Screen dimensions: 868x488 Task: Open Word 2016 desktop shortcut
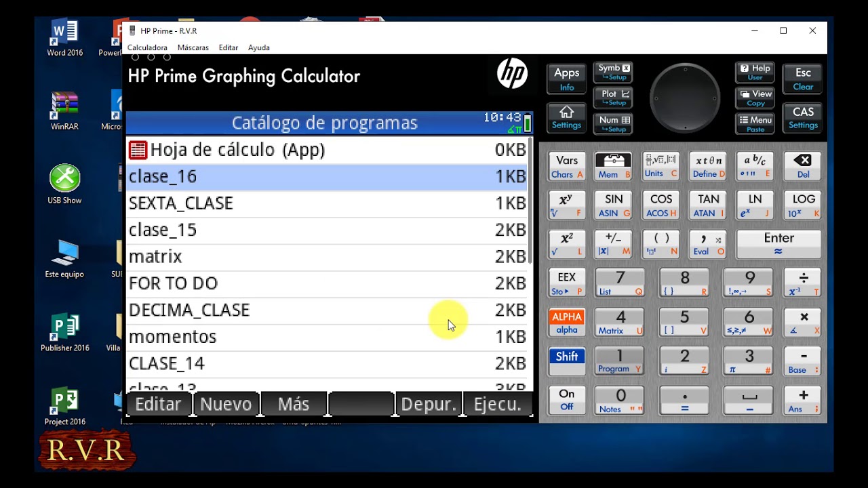tap(65, 38)
